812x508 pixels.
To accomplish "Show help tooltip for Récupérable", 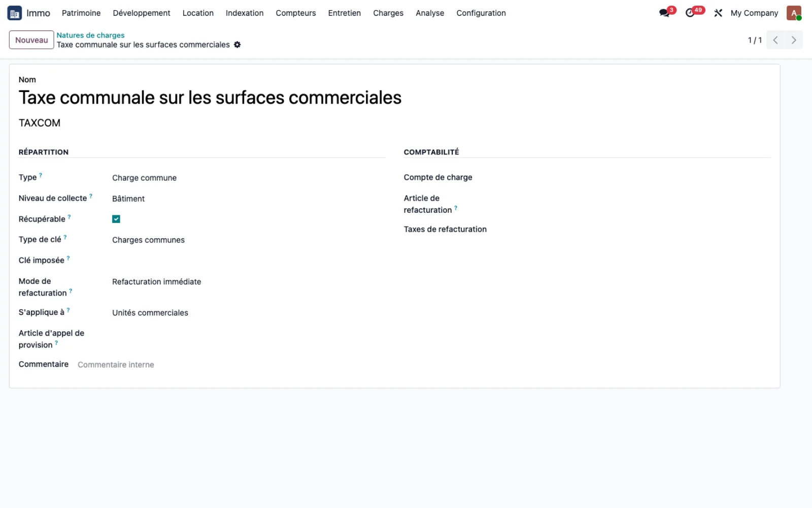I will [x=69, y=216].
